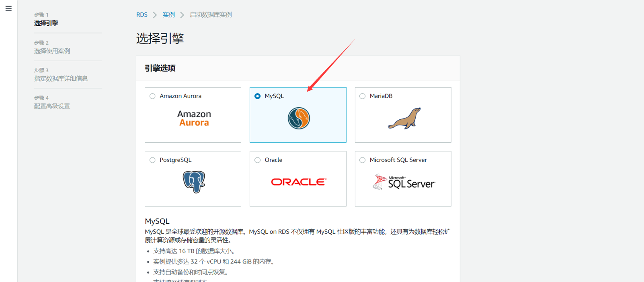Screen dimensions: 644x282
Task: Go to step 2 选择使用案例
Action: click(x=52, y=51)
